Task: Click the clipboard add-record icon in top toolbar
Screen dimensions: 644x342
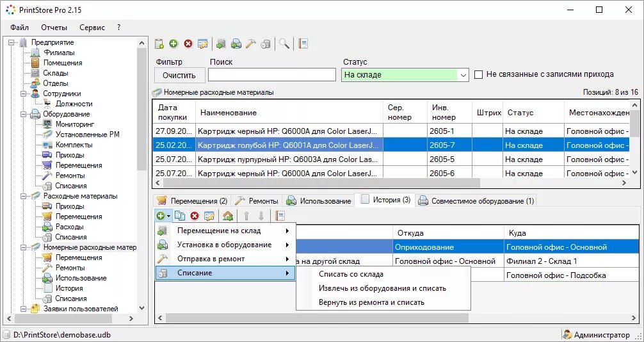Action: point(159,44)
